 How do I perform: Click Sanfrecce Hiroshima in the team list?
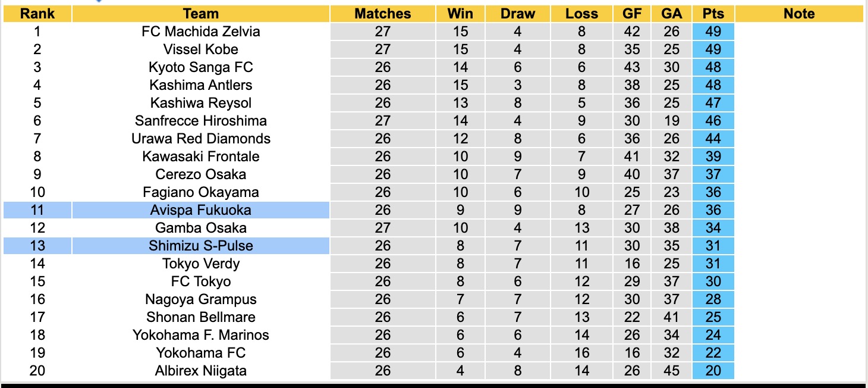(201, 121)
